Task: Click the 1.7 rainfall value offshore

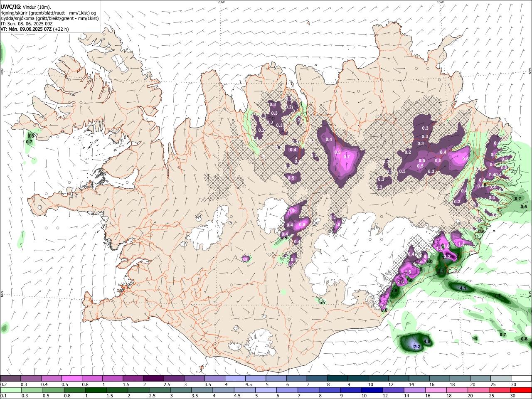Action: pyautogui.click(x=498, y=296)
